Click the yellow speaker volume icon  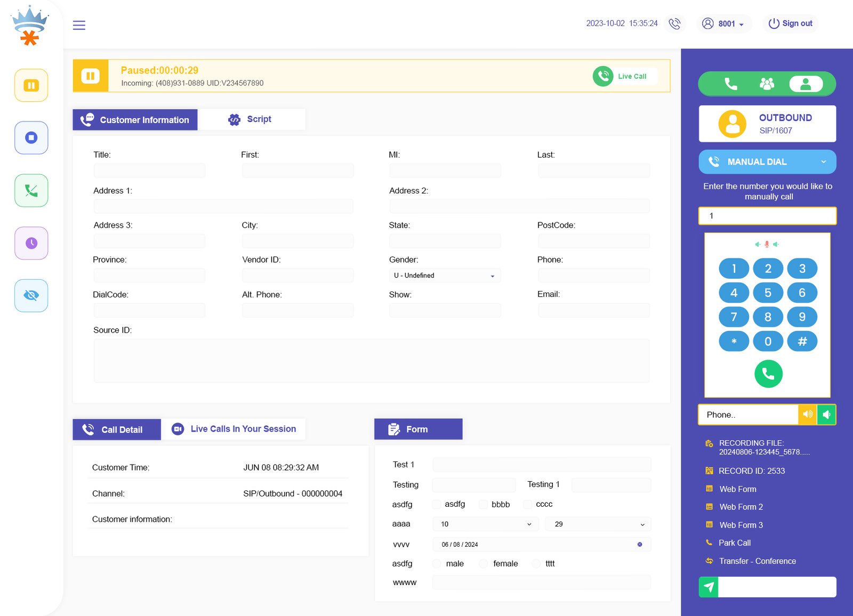[x=807, y=415]
